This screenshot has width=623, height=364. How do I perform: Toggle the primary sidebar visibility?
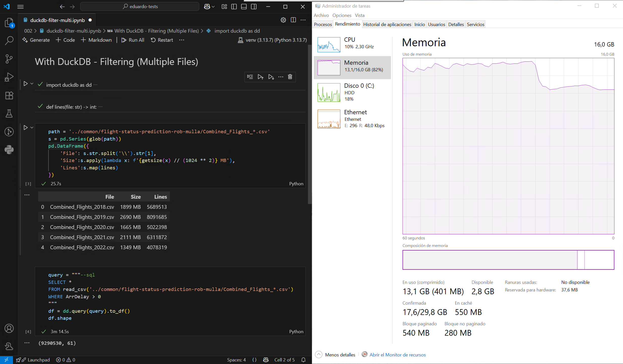pos(234,7)
